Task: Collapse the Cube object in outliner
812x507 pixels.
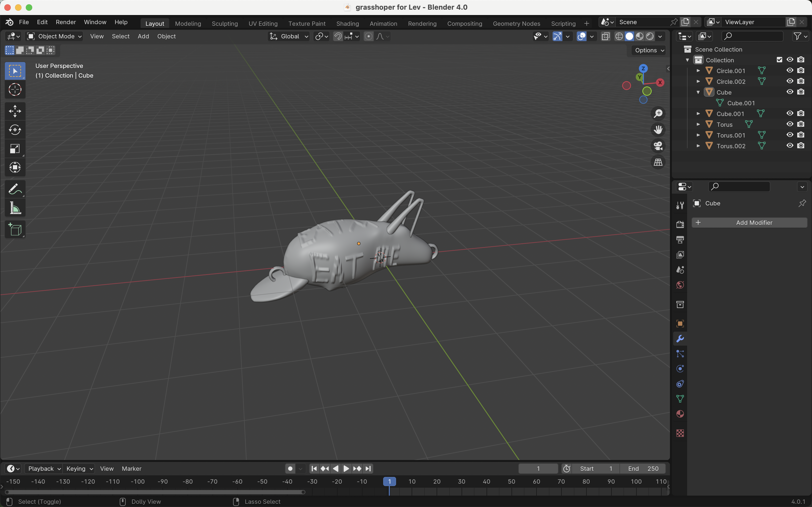Action: coord(698,92)
